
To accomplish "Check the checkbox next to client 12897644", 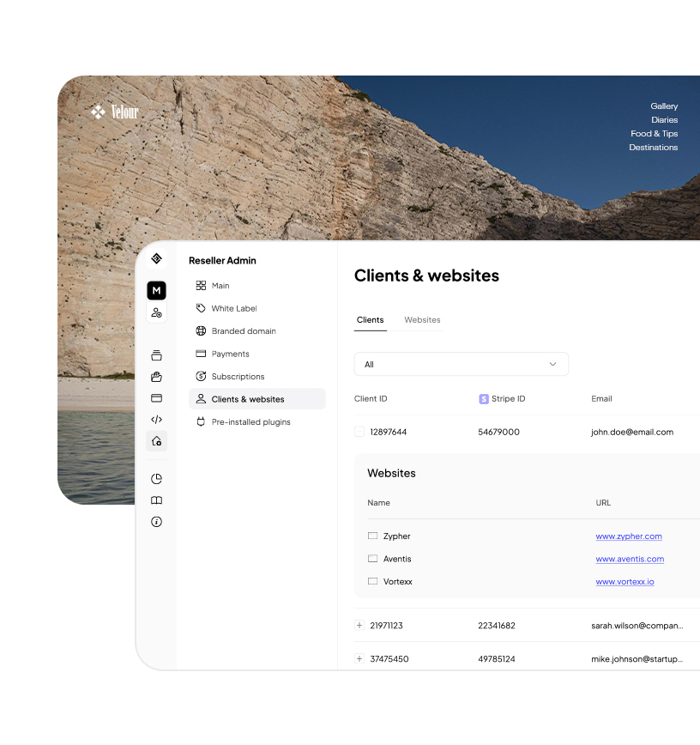I will (358, 432).
